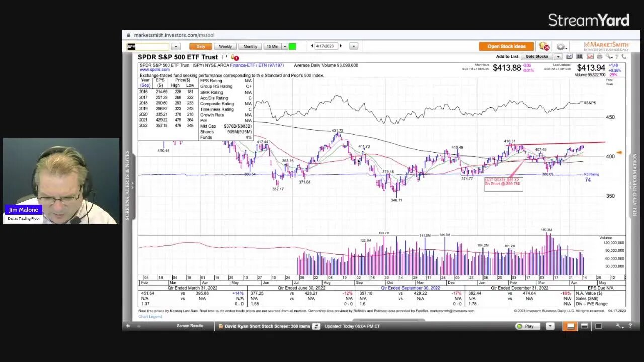Click Qtr Ended September 30, 2022 heading

[x=411, y=288]
